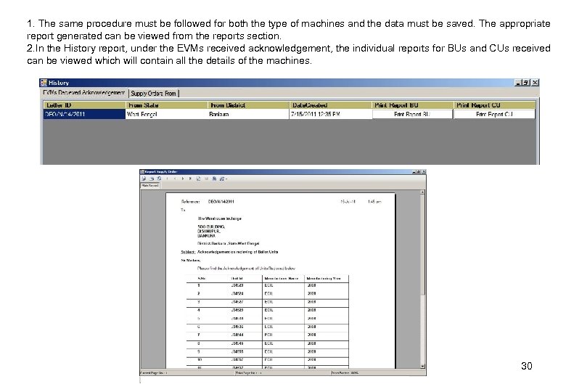Click the Print Report CU column header

click(x=495, y=105)
